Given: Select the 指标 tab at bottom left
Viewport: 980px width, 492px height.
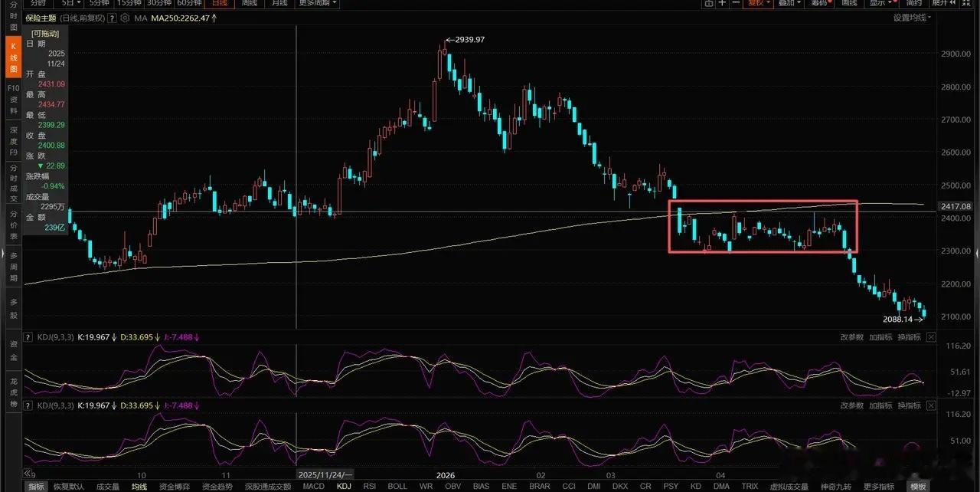Looking at the screenshot, I should (36, 486).
